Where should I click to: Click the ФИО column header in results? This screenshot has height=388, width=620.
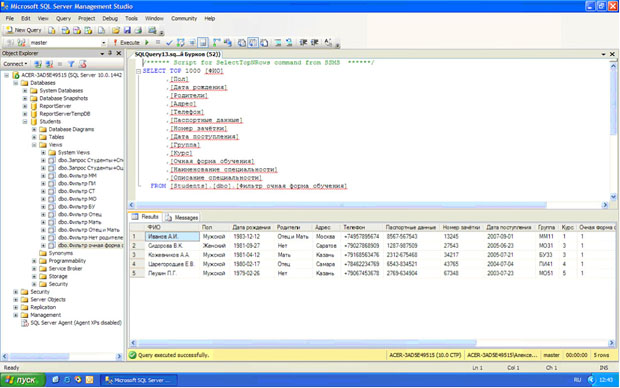tap(172, 227)
